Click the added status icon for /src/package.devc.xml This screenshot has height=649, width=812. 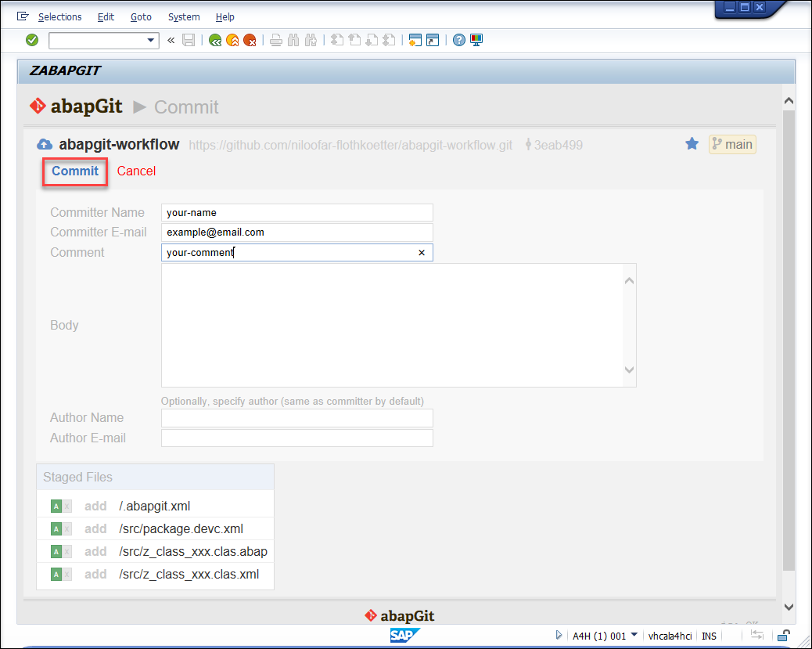pyautogui.click(x=56, y=529)
